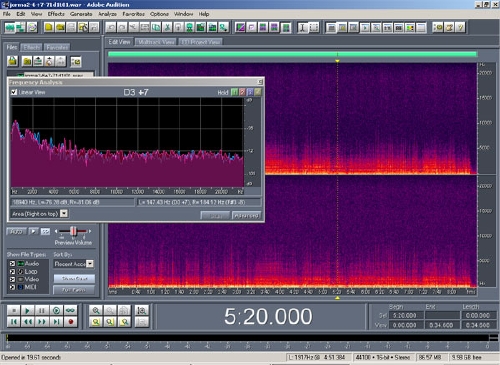Click the Cut scissors toolbar icon
Image resolution: width=500 pixels, height=365 pixels.
click(167, 27)
